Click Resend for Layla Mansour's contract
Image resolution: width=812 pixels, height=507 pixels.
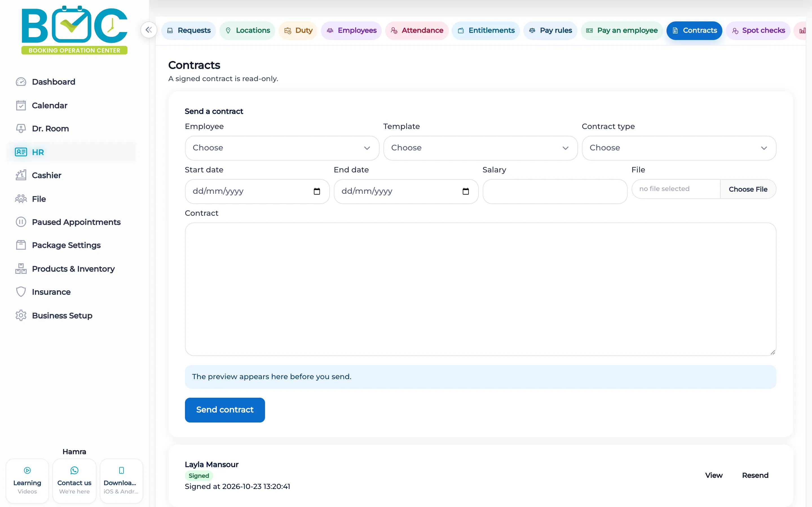point(755,475)
